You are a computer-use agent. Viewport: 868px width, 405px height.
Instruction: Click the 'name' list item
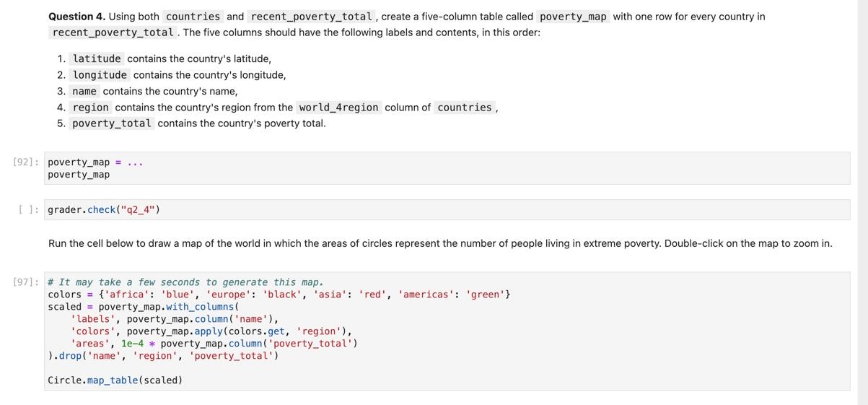click(x=154, y=92)
